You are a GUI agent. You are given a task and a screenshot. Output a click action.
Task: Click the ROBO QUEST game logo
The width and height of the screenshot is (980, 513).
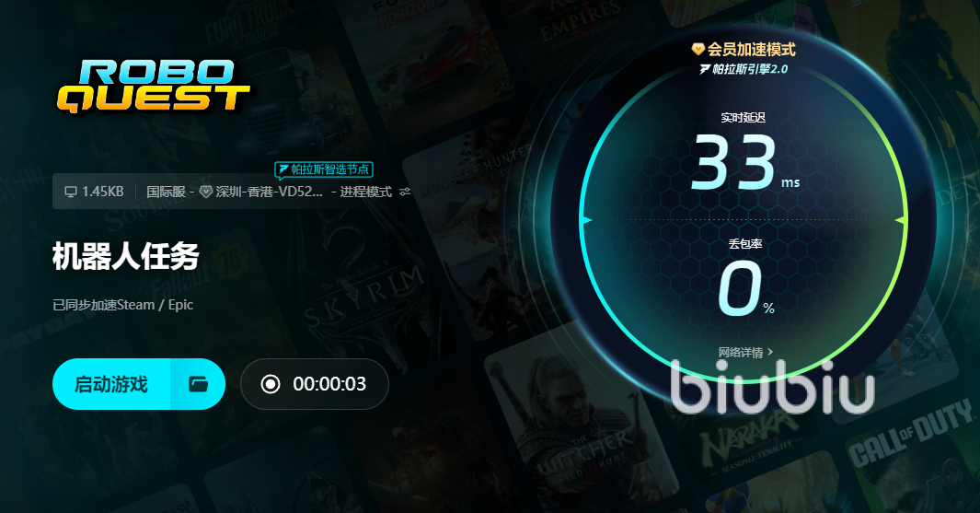(x=153, y=87)
